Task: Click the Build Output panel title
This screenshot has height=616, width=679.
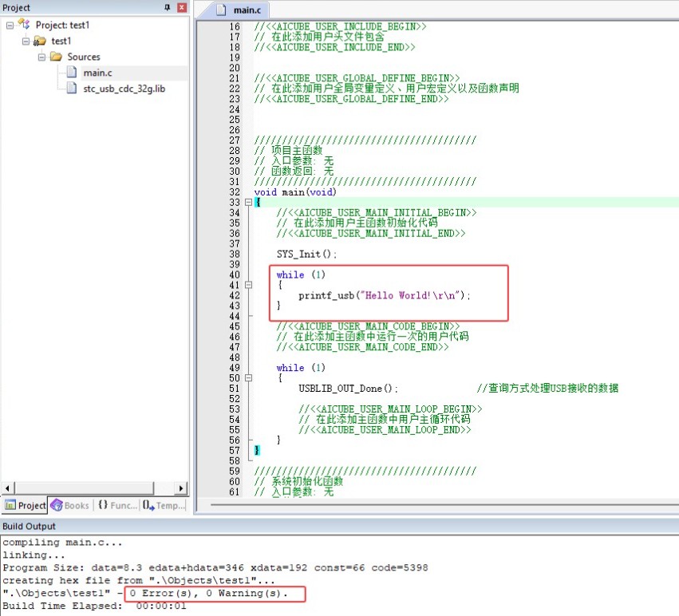Action: point(29,527)
